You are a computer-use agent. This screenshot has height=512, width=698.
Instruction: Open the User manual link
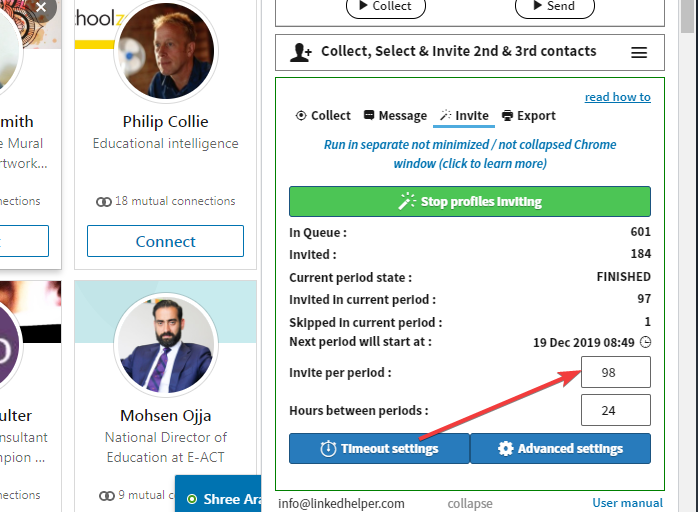point(627,504)
